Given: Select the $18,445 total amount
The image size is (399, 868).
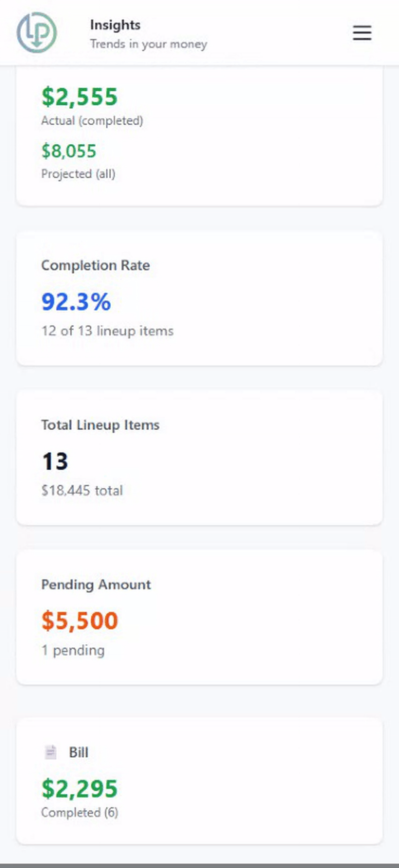Looking at the screenshot, I should pos(82,490).
